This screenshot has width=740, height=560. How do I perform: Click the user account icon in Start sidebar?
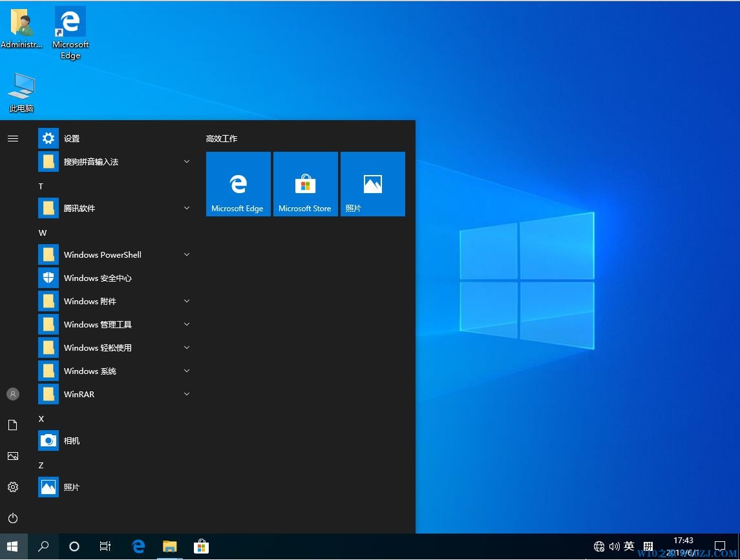click(x=13, y=394)
